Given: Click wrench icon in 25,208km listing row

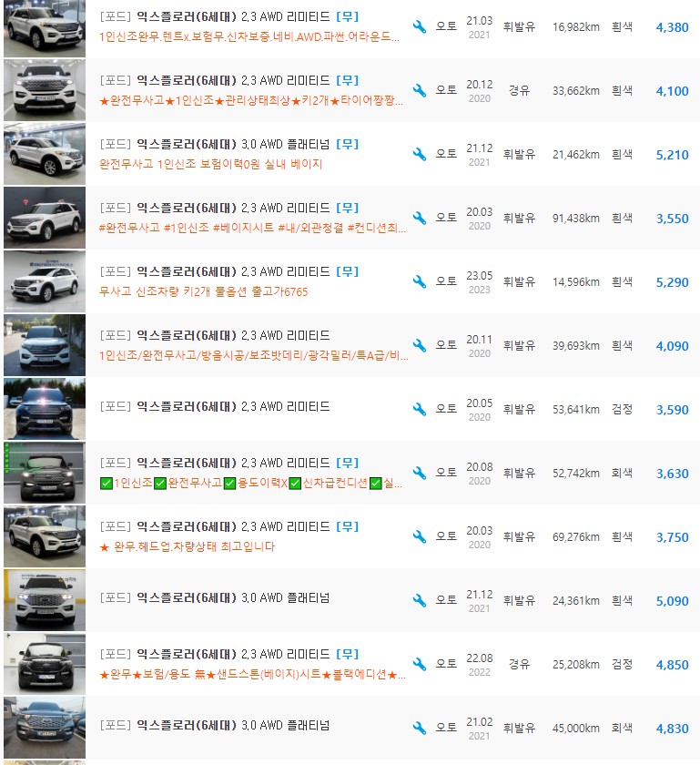Looking at the screenshot, I should pos(419,664).
